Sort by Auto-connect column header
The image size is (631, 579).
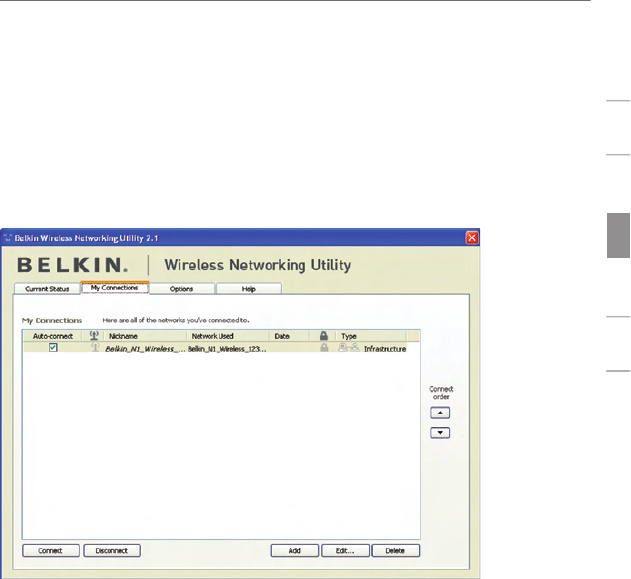point(53,336)
